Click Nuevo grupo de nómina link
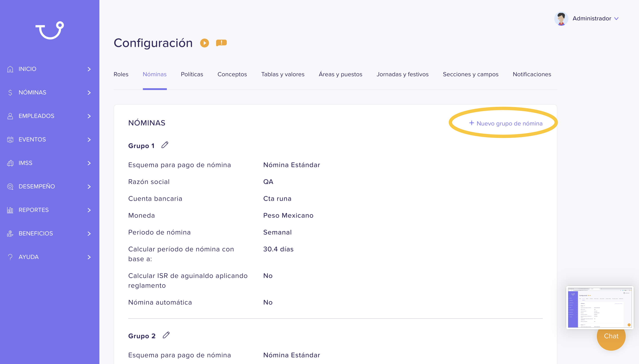The width and height of the screenshot is (639, 364). pos(506,123)
